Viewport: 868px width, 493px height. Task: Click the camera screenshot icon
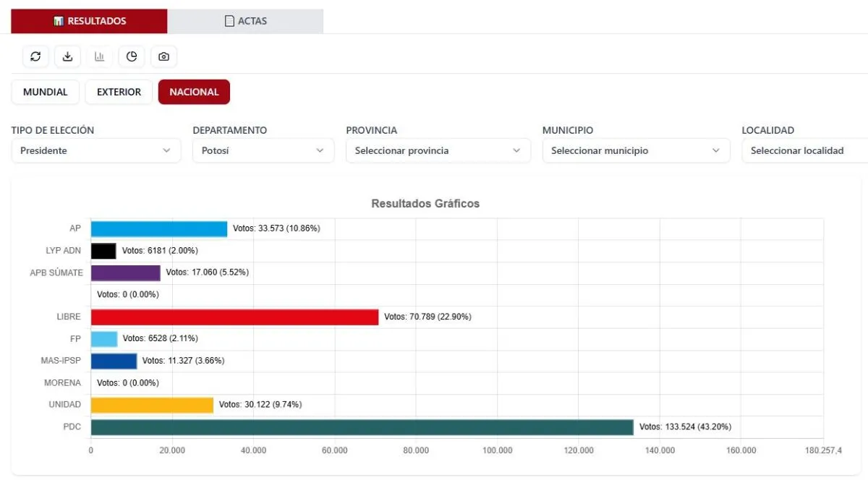(x=163, y=56)
